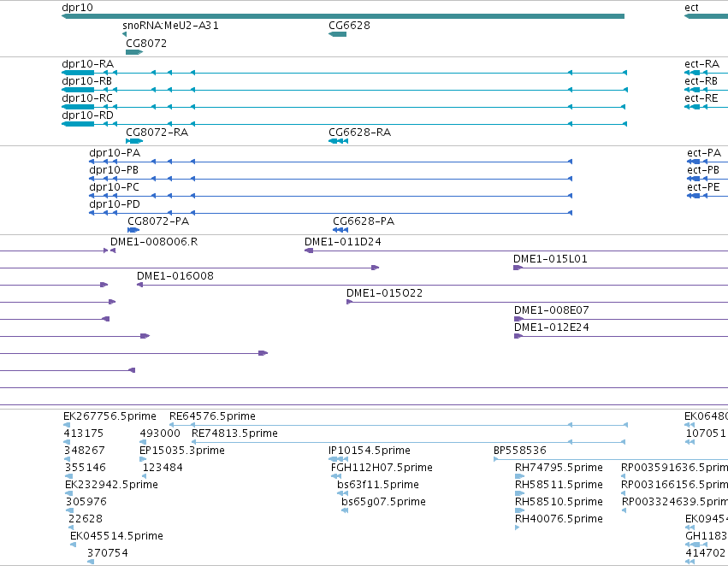The height and width of the screenshot is (566, 728).
Task: Select EST bs65g07.5prime
Action: coord(345,511)
